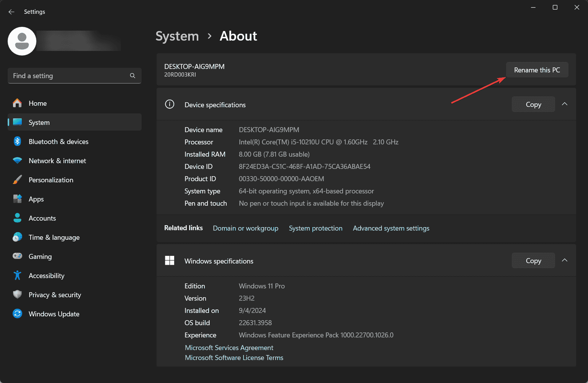Click the System type value text
Viewport: 588px width, 383px height.
(x=306, y=191)
